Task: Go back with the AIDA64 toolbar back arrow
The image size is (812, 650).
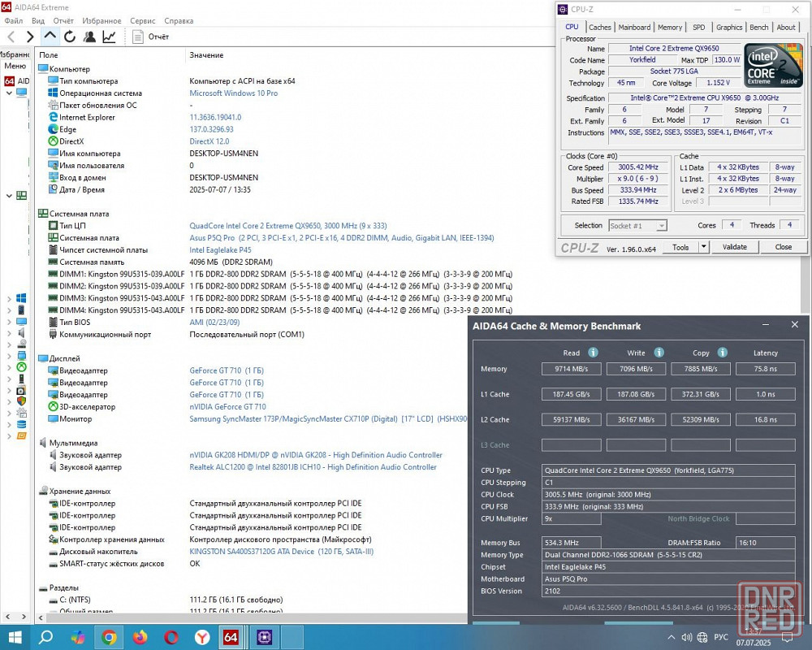Action: (x=11, y=37)
